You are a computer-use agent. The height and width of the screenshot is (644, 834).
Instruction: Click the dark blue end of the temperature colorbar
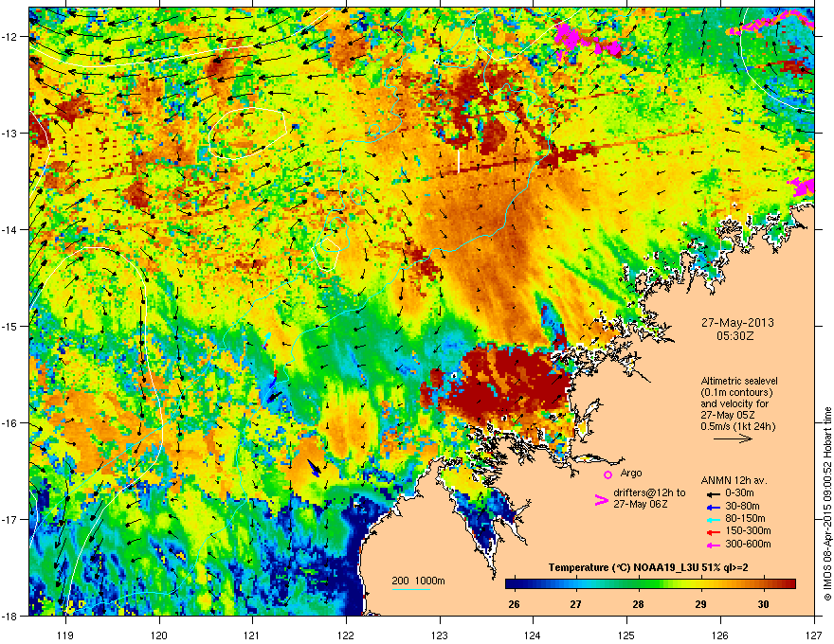click(x=512, y=583)
